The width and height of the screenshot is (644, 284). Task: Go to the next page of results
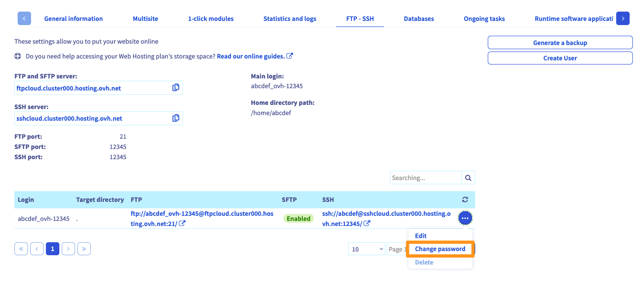pyautogui.click(x=68, y=249)
